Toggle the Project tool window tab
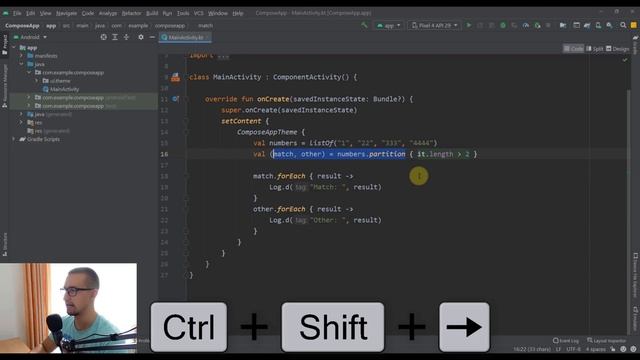 pyautogui.click(x=4, y=44)
